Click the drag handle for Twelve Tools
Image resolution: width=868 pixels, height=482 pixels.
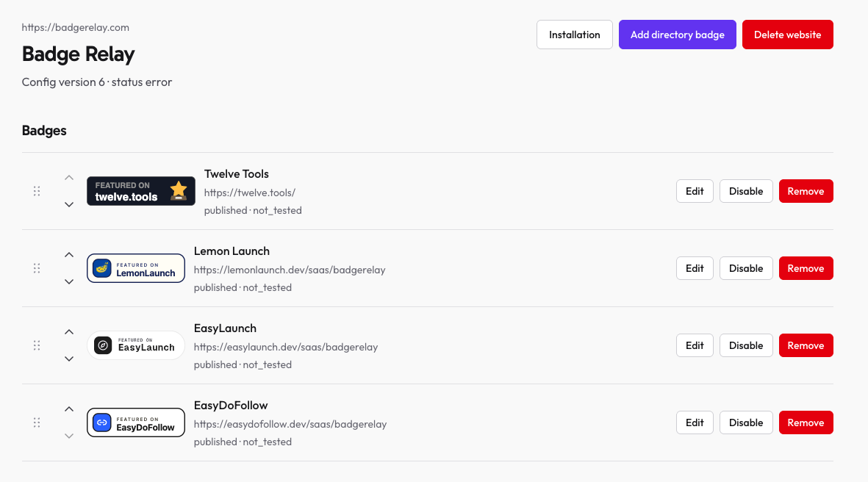coord(37,191)
